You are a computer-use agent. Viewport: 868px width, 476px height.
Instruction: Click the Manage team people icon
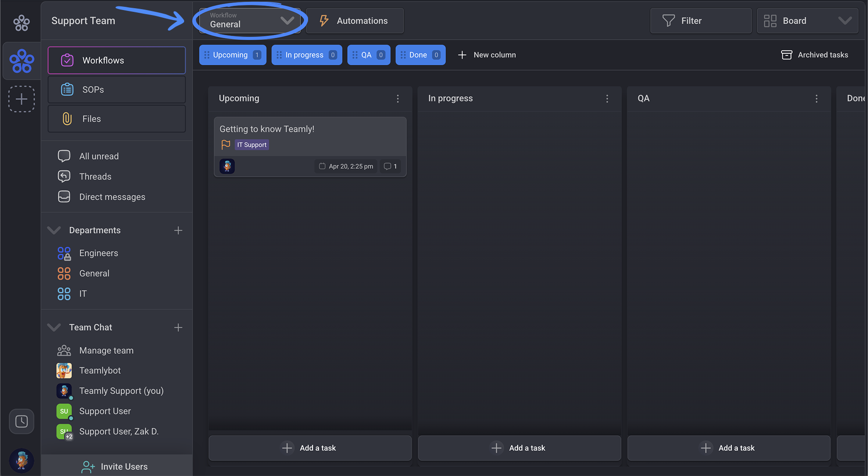pos(64,351)
